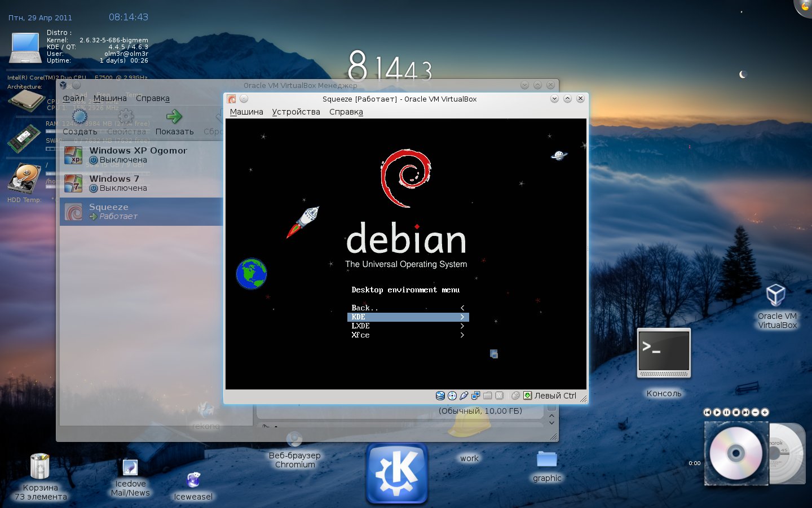Choose KDE in Desktop environment menu

pos(408,317)
